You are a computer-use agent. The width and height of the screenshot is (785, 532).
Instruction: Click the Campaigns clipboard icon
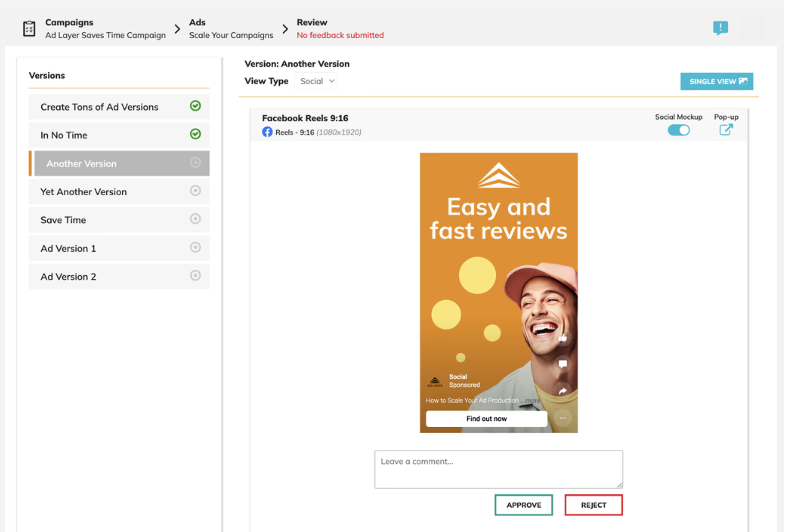pos(29,29)
